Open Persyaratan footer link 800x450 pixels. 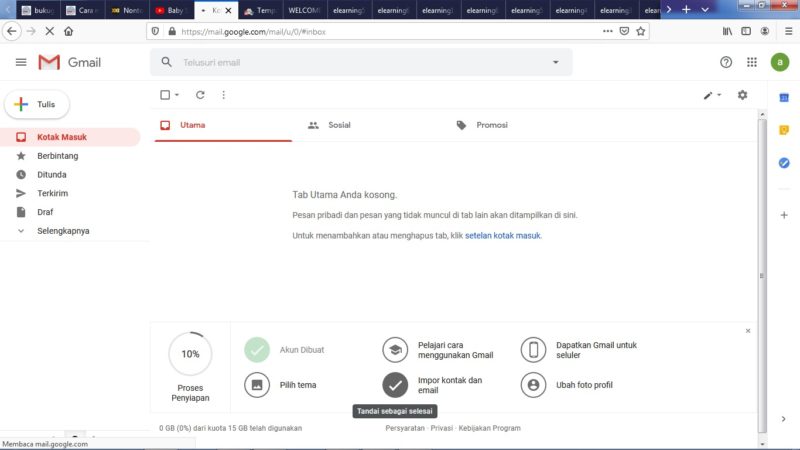tap(405, 428)
